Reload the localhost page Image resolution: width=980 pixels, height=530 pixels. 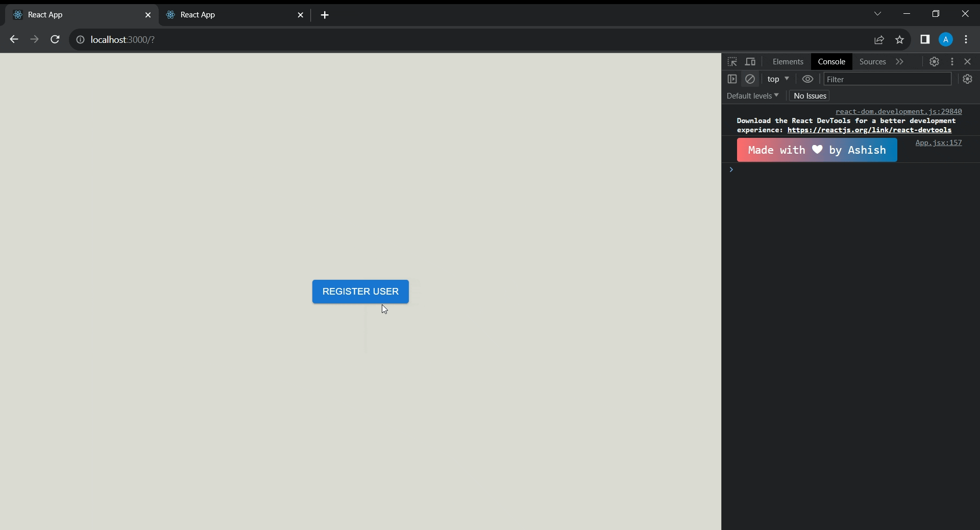[x=55, y=39]
